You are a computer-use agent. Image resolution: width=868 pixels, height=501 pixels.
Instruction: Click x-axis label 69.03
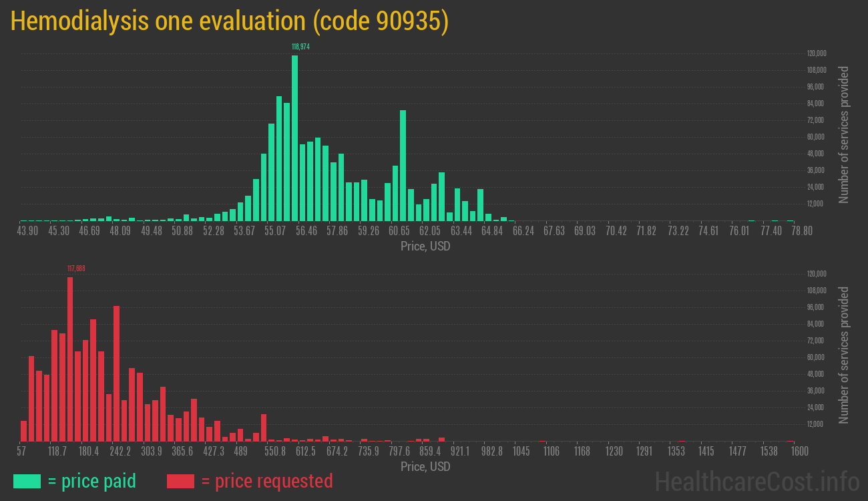coord(585,231)
